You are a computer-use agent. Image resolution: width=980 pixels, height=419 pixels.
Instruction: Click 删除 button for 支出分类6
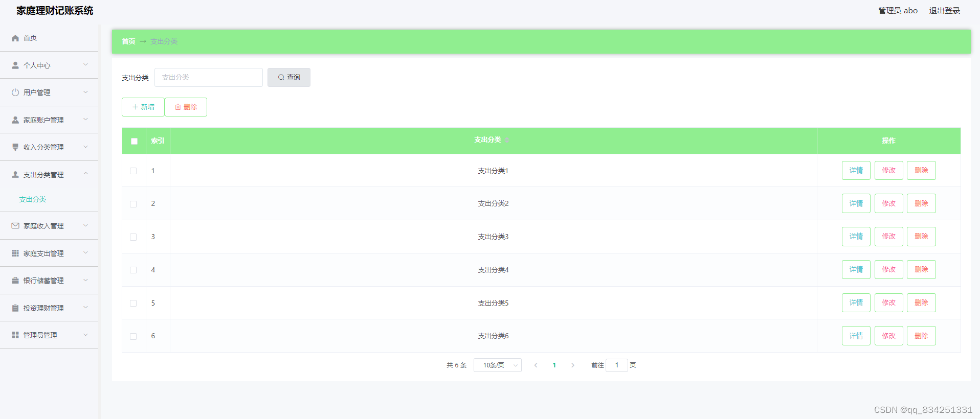pyautogui.click(x=921, y=336)
